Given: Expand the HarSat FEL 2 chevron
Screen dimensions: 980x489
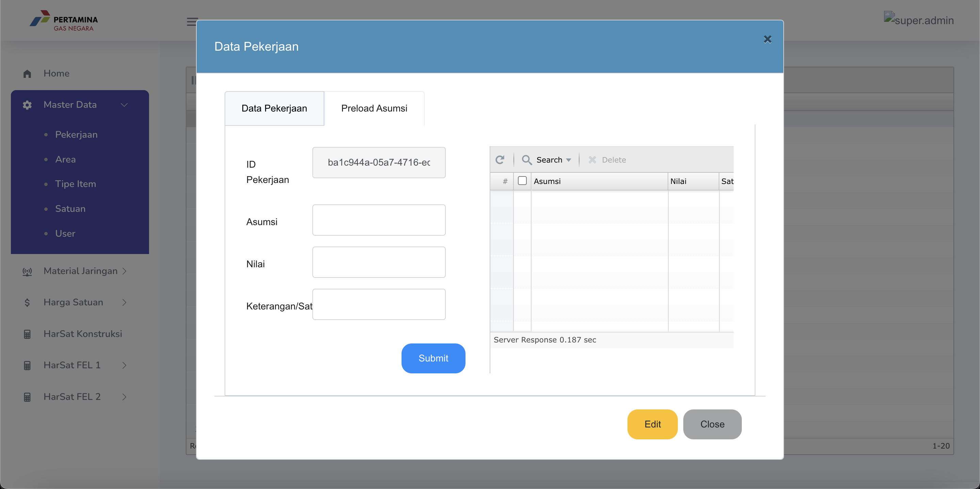Looking at the screenshot, I should click(x=125, y=397).
